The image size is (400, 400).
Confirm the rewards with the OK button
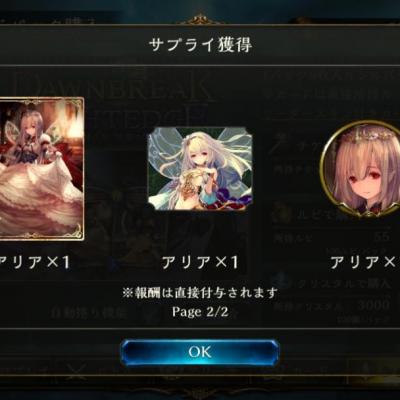click(200, 352)
